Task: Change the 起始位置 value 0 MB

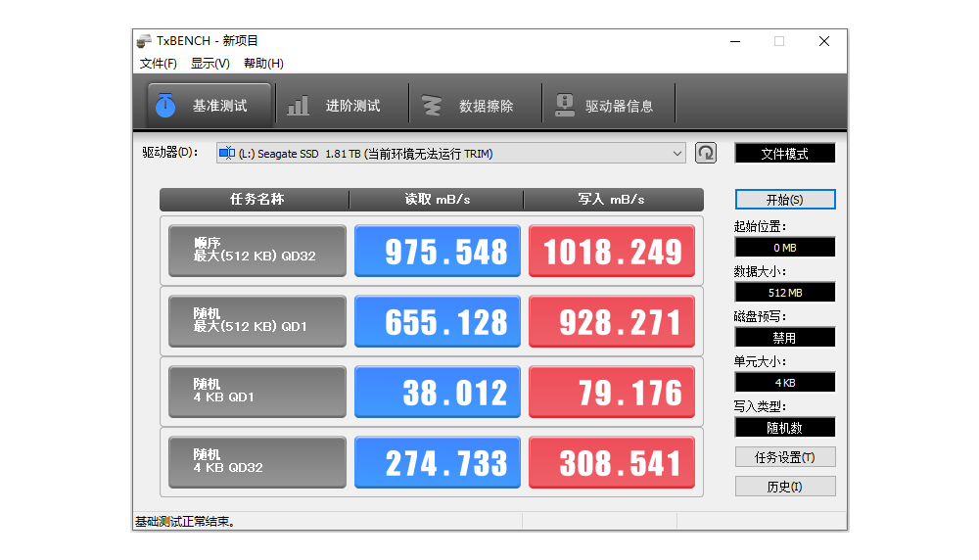Action: point(785,248)
